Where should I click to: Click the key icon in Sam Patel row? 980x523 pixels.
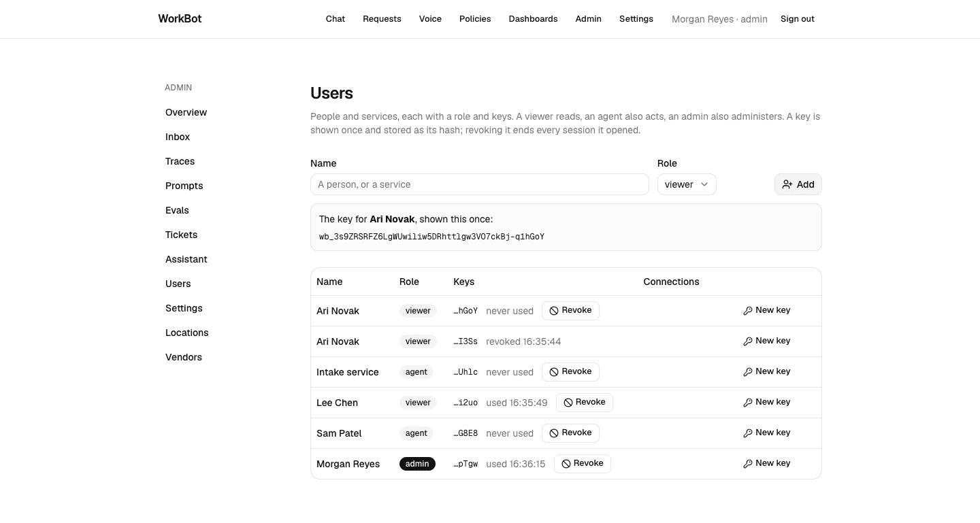click(748, 433)
